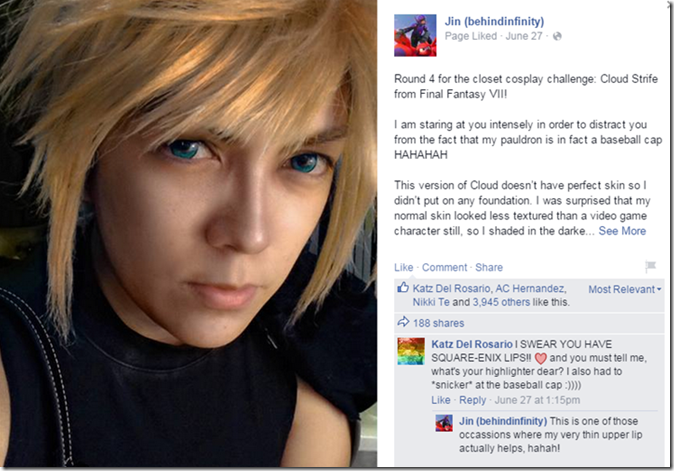Click Comment under the post
674x471 pixels.
444,267
